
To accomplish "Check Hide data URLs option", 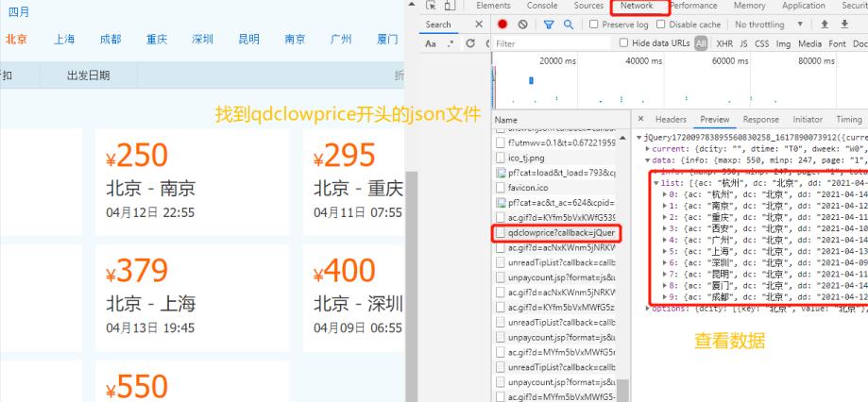I will (x=624, y=42).
